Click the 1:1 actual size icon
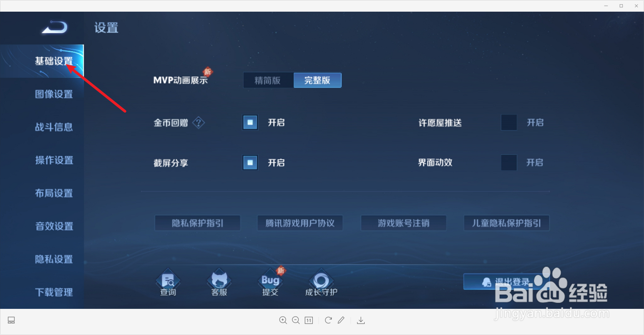Screen dimensions: 644x335 tap(309, 320)
